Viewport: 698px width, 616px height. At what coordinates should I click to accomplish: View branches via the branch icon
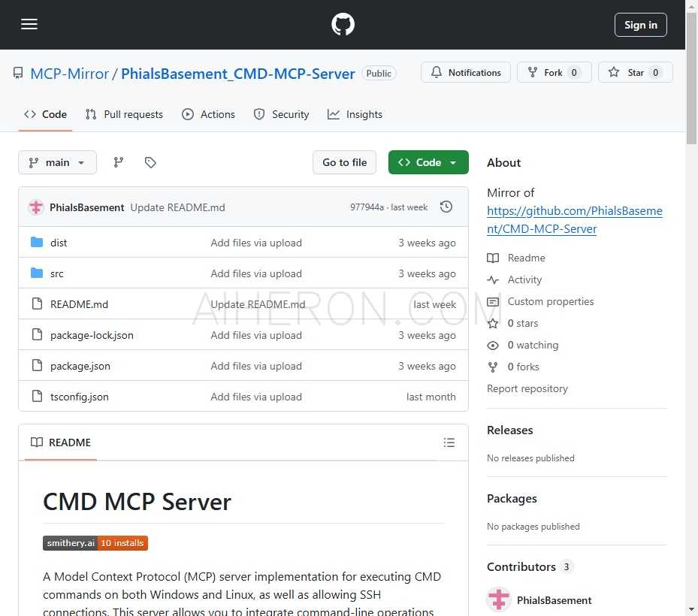pyautogui.click(x=119, y=162)
